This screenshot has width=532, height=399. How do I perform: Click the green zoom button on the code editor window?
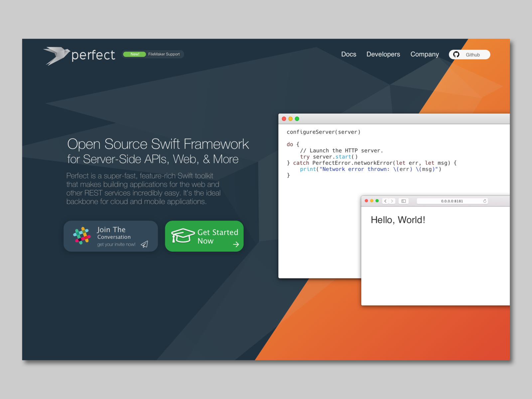coord(297,119)
